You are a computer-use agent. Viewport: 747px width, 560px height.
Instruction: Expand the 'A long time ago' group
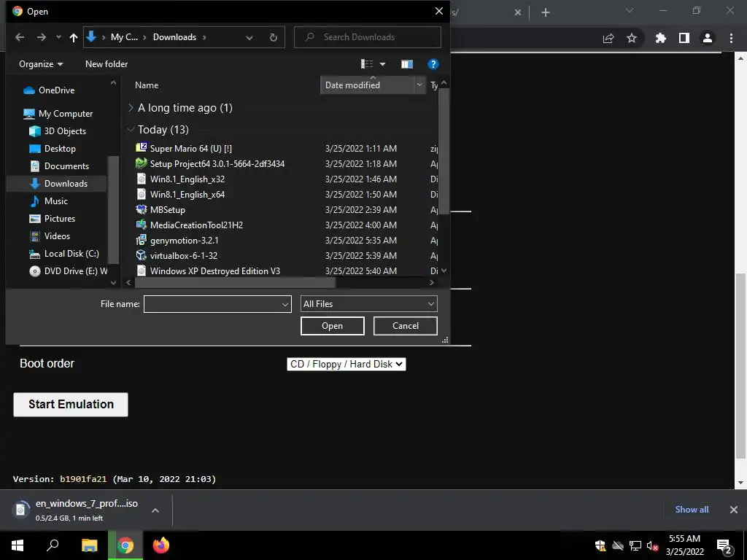pyautogui.click(x=131, y=108)
